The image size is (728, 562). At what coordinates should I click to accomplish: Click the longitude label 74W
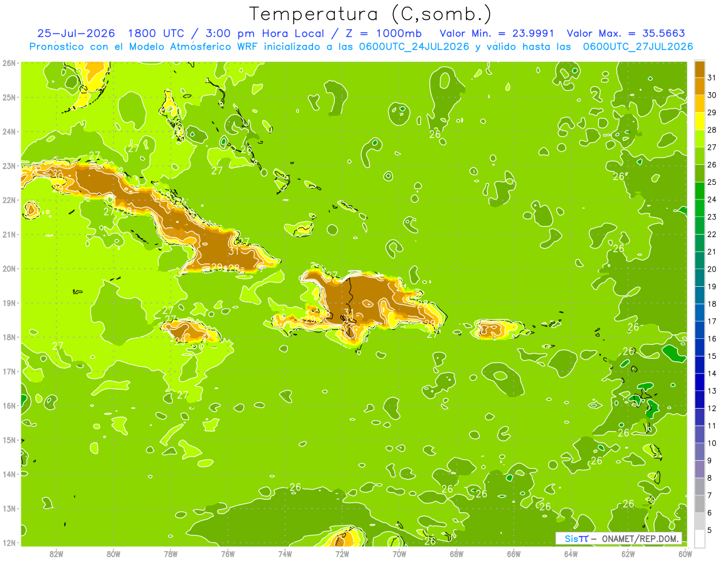point(285,554)
